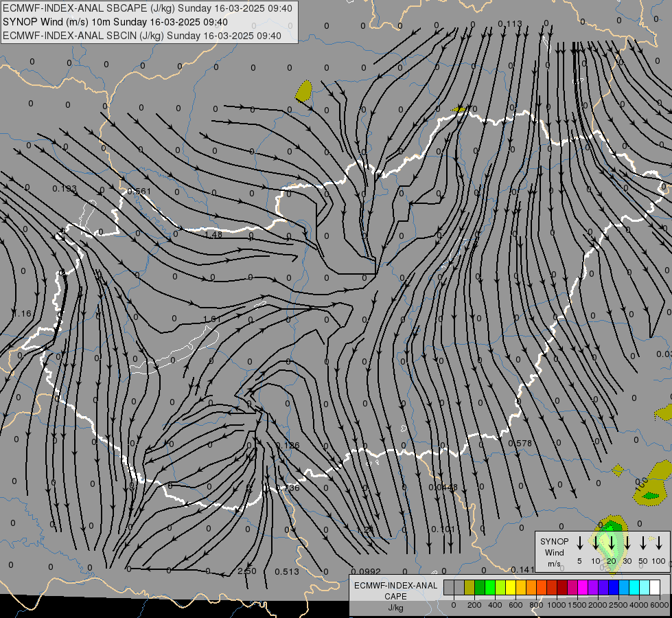The height and width of the screenshot is (618, 672).
Task: Click the 0.113 value on the map
Action: tap(510, 23)
